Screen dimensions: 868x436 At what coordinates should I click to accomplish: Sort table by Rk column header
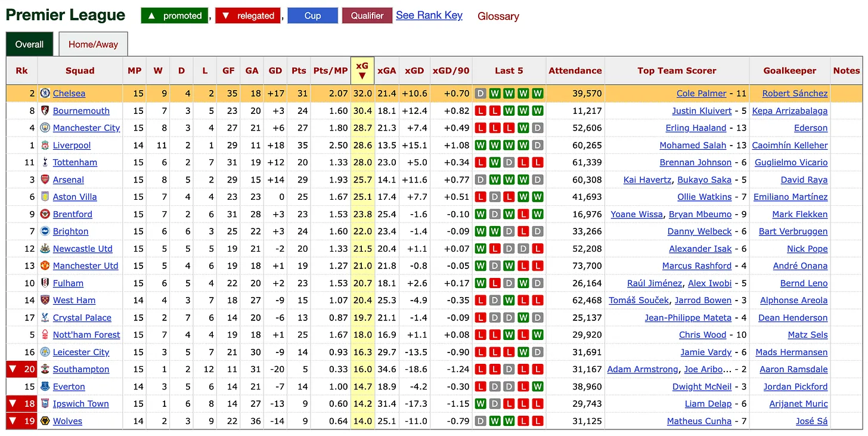[21, 70]
